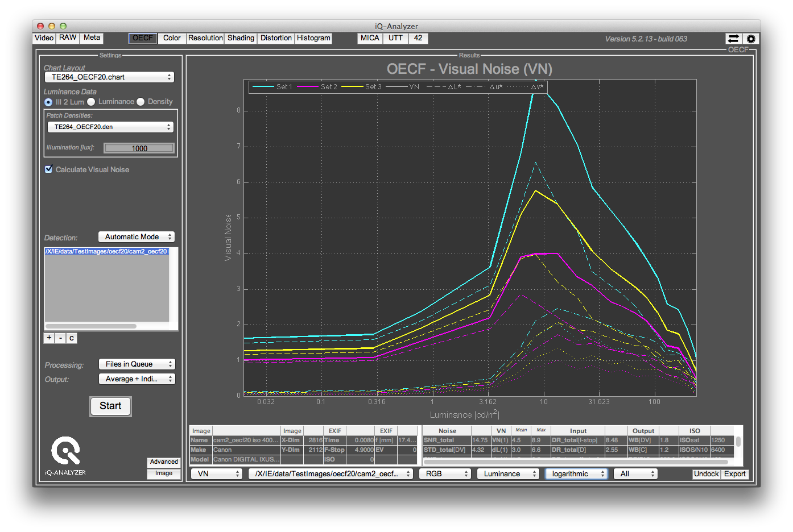Click the F-Stop 4.9000 table cell
The image size is (793, 532).
[360, 450]
